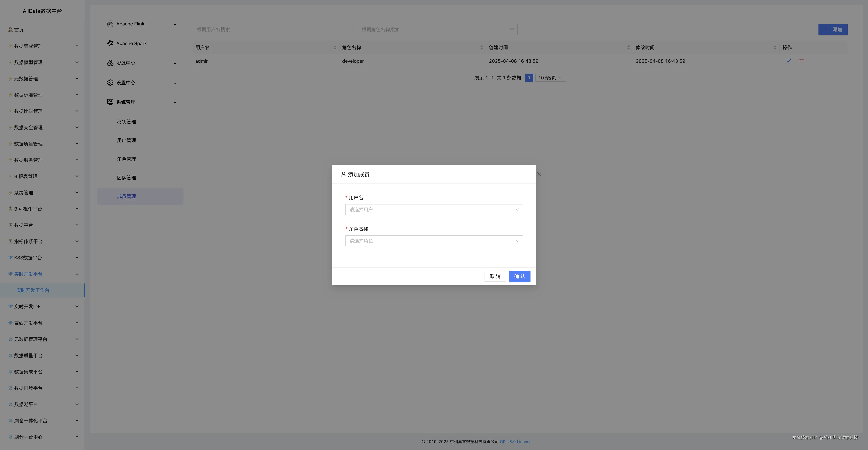Image resolution: width=868 pixels, height=450 pixels.
Task: Click the 资源中心 cubes icon
Action: point(110,63)
